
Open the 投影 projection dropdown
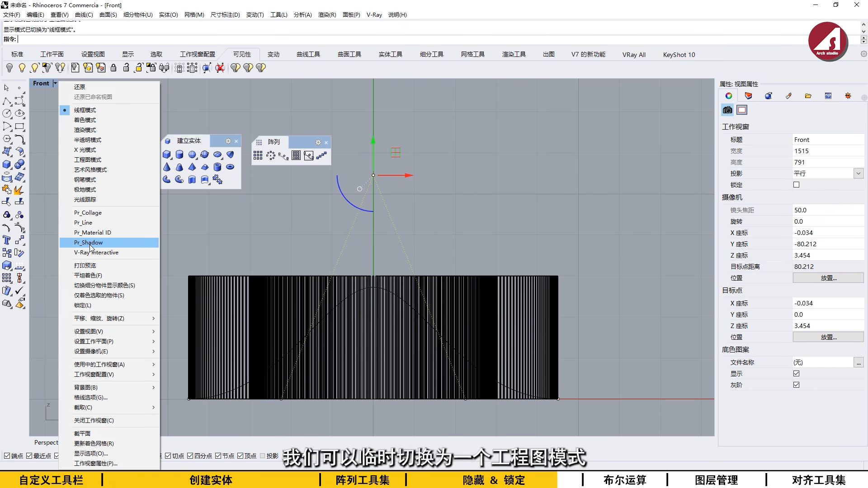(858, 174)
